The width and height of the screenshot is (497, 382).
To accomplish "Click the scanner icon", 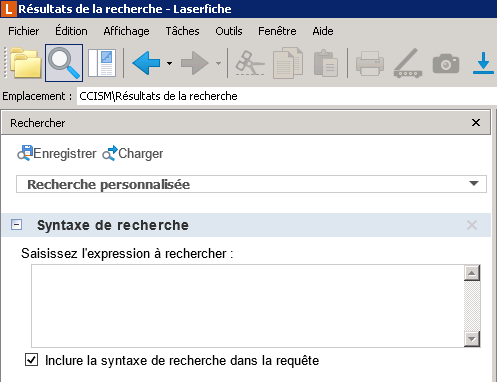I will coord(408,63).
